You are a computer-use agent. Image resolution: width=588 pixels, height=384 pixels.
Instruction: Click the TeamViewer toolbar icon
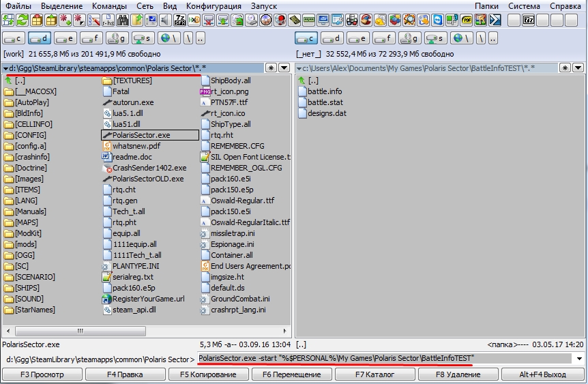coord(438,20)
